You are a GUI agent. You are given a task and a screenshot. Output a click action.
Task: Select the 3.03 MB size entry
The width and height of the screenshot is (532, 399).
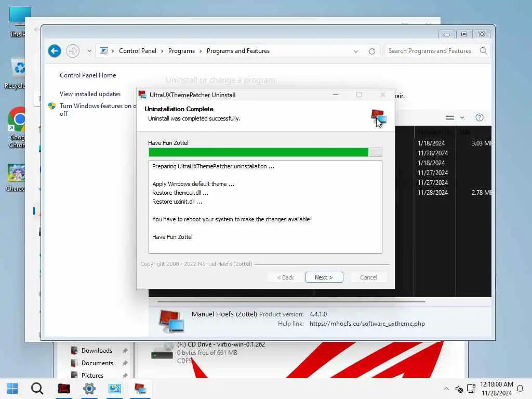coord(481,143)
